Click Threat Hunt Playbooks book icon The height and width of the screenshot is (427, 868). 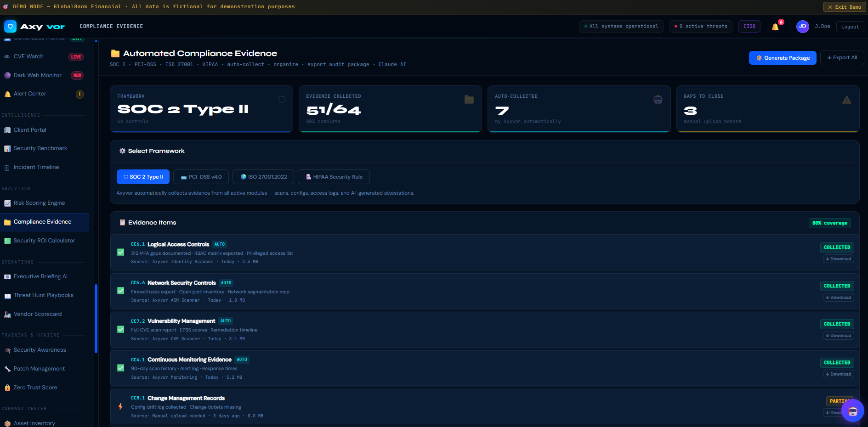(x=7, y=296)
